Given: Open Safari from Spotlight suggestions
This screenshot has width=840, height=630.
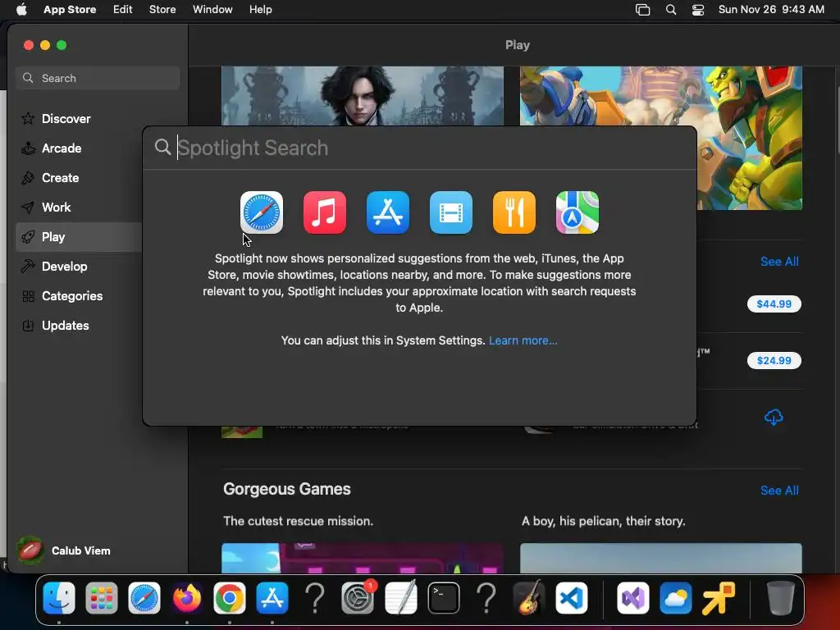Looking at the screenshot, I should pos(262,212).
